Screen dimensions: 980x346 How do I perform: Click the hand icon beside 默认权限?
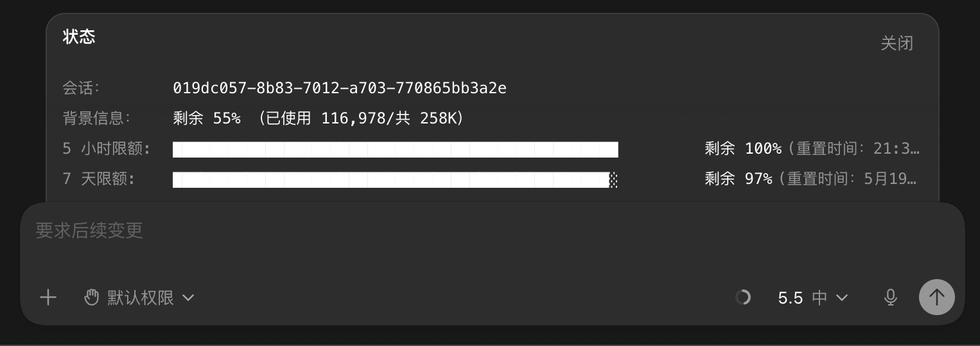(92, 297)
